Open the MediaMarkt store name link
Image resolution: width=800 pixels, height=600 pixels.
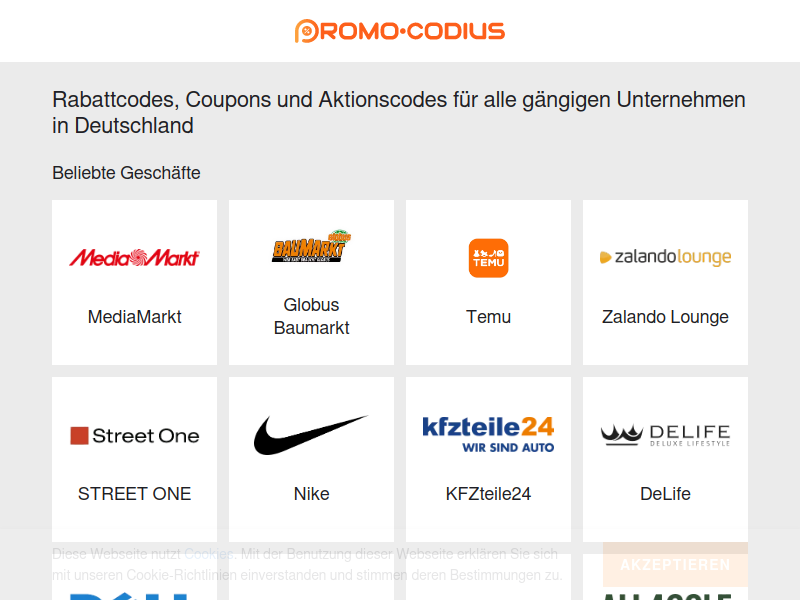point(135,317)
